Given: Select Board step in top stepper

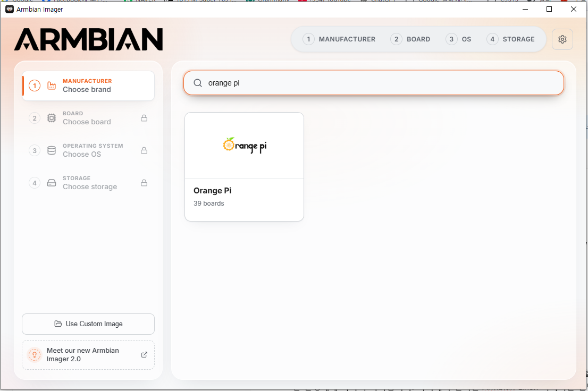Looking at the screenshot, I should point(410,39).
